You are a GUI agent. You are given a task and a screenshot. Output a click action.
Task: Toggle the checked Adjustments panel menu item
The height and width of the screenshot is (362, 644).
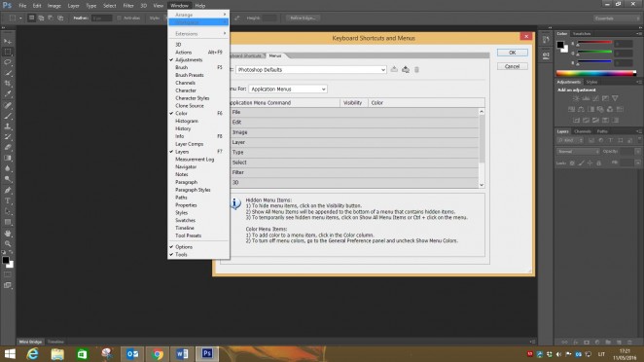[198, 60]
